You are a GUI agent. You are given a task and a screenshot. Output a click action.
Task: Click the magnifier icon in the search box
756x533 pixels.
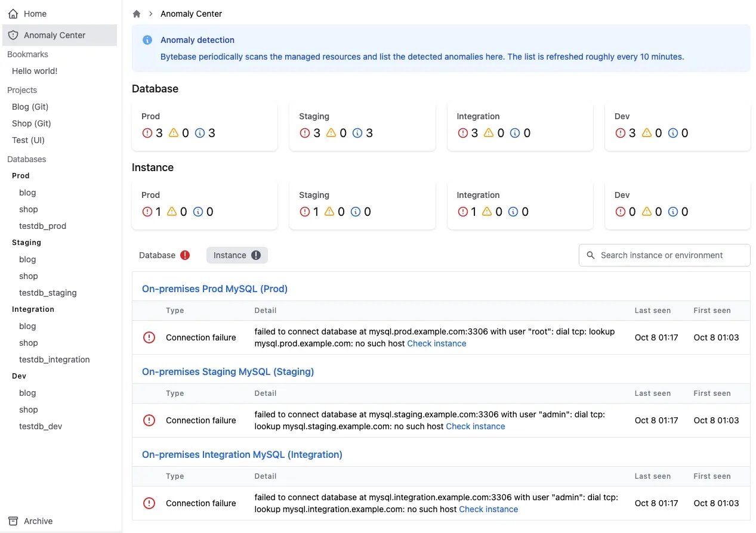point(591,255)
